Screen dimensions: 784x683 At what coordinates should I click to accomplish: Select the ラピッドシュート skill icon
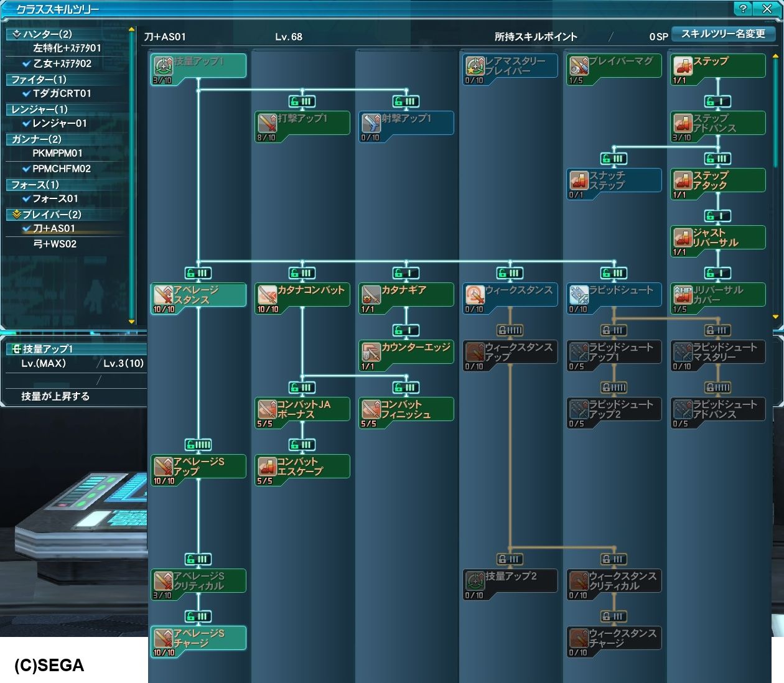coord(579,294)
